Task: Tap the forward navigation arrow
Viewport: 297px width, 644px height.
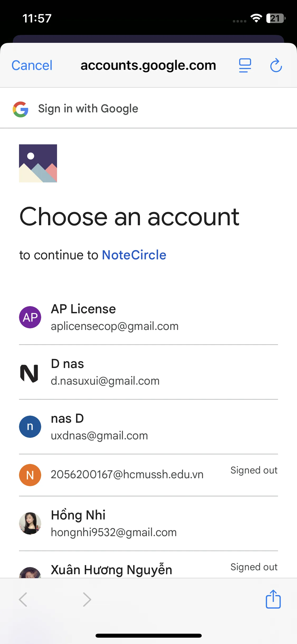Action: (87, 599)
